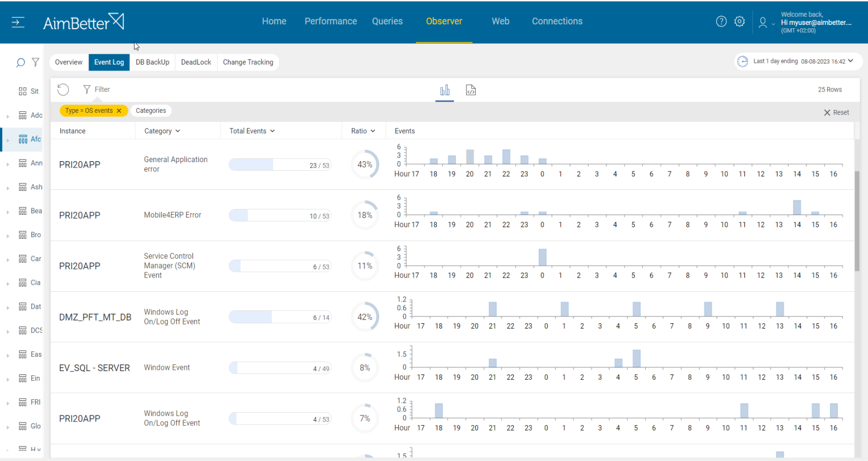Open the Filter funnel in toolbar
This screenshot has height=461, width=868.
(x=96, y=89)
